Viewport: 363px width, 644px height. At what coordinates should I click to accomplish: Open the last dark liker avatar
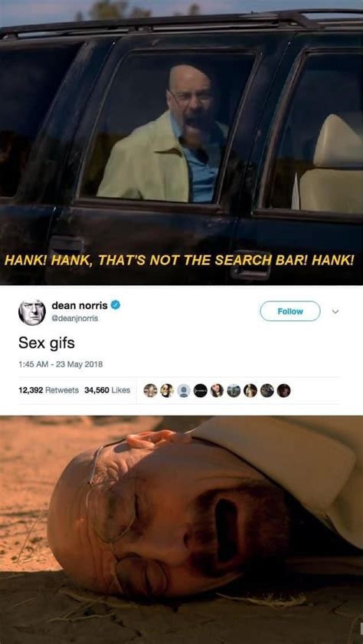[283, 390]
